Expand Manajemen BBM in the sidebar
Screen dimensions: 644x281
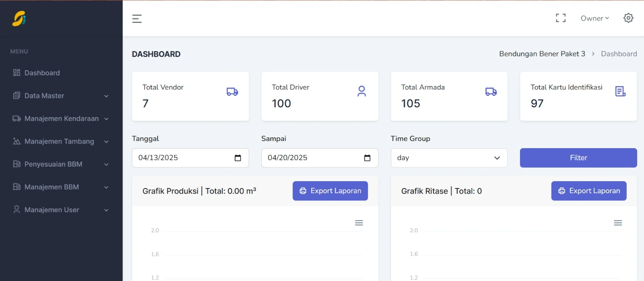tap(60, 187)
